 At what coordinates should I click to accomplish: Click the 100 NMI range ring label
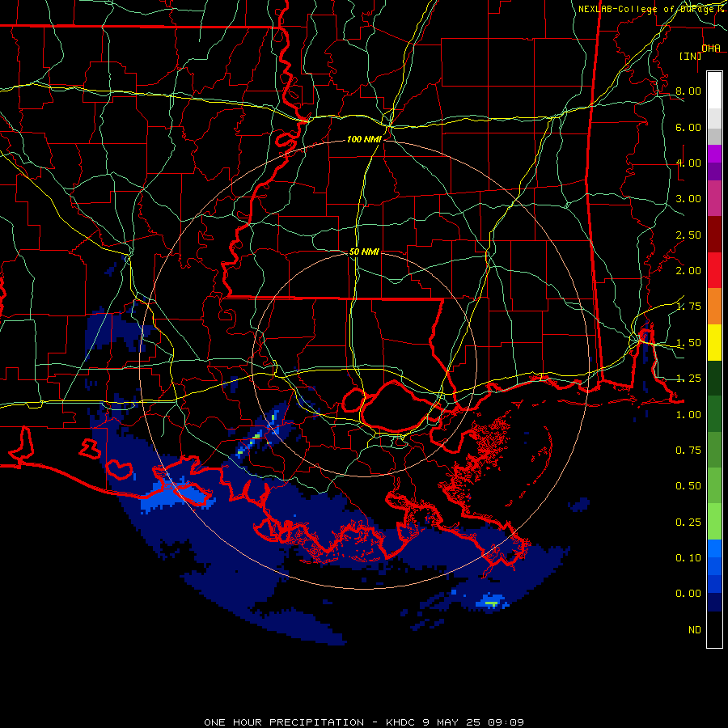pyautogui.click(x=364, y=139)
